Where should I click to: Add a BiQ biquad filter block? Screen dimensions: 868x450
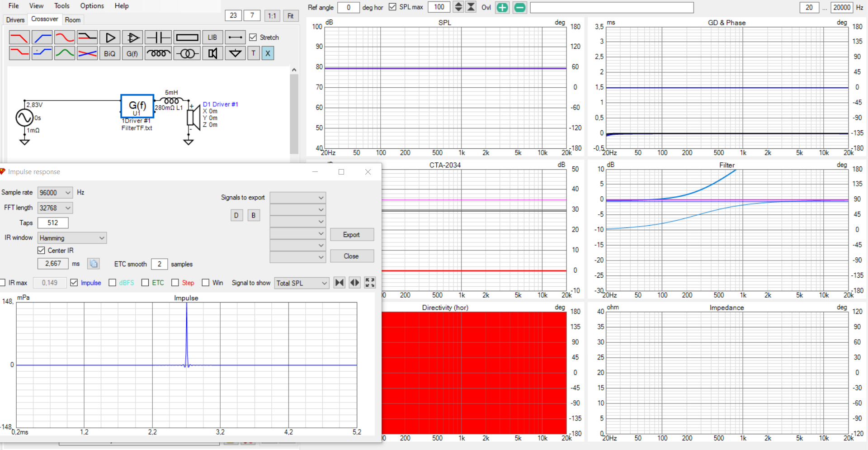point(110,53)
